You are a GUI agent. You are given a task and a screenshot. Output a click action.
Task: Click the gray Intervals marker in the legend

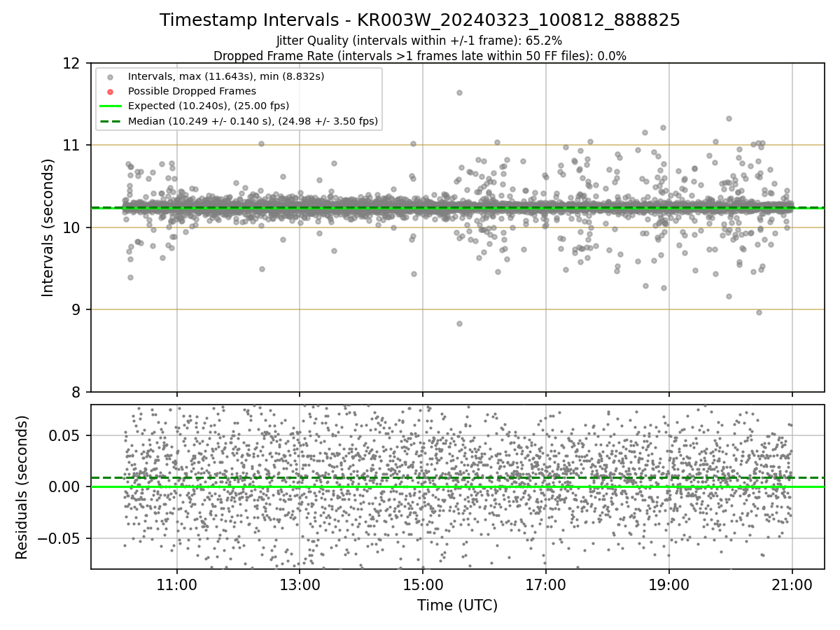[x=110, y=76]
